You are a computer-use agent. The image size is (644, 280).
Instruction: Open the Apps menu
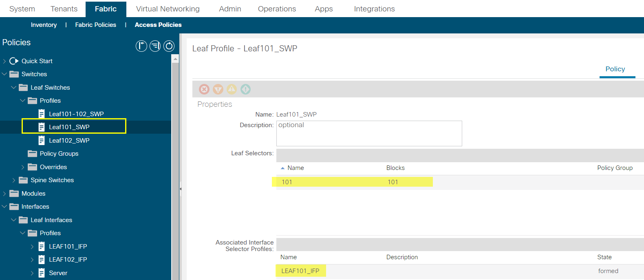(324, 9)
